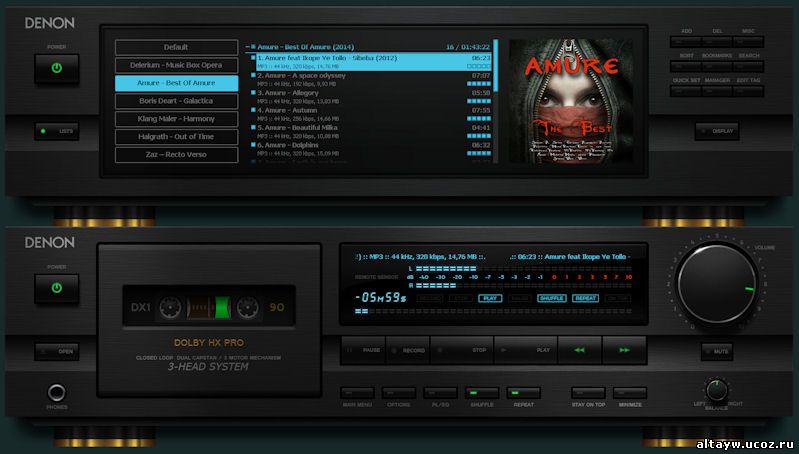Click the Pause transport button
This screenshot has width=799, height=454.
(x=363, y=350)
